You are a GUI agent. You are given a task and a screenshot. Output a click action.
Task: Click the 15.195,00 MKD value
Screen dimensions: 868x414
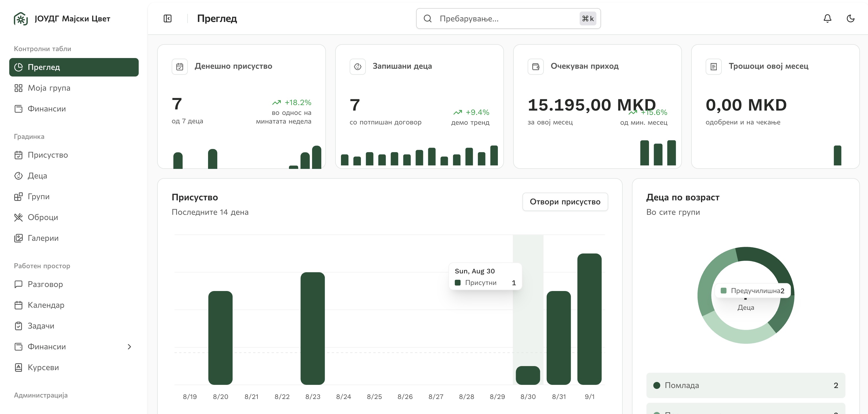click(x=592, y=105)
